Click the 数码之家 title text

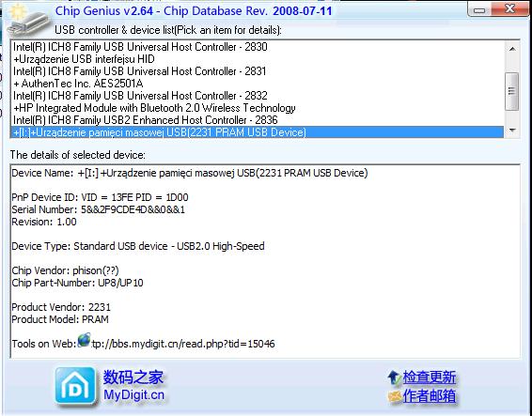point(133,377)
